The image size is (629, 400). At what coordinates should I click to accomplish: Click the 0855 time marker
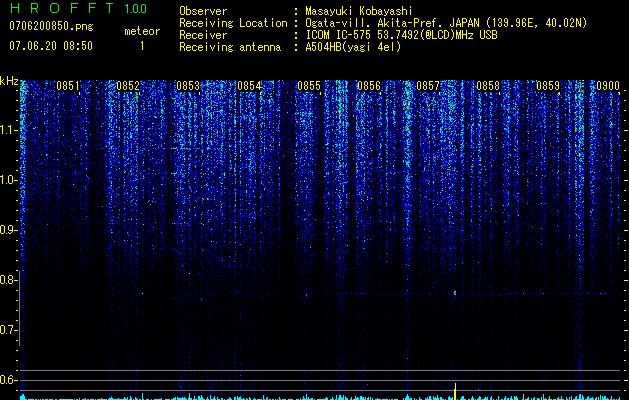point(309,86)
